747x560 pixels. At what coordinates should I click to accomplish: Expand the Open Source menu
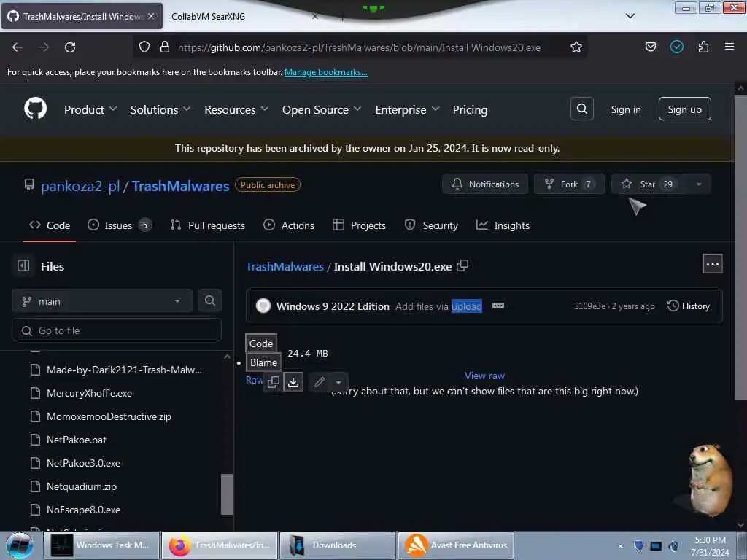click(322, 110)
